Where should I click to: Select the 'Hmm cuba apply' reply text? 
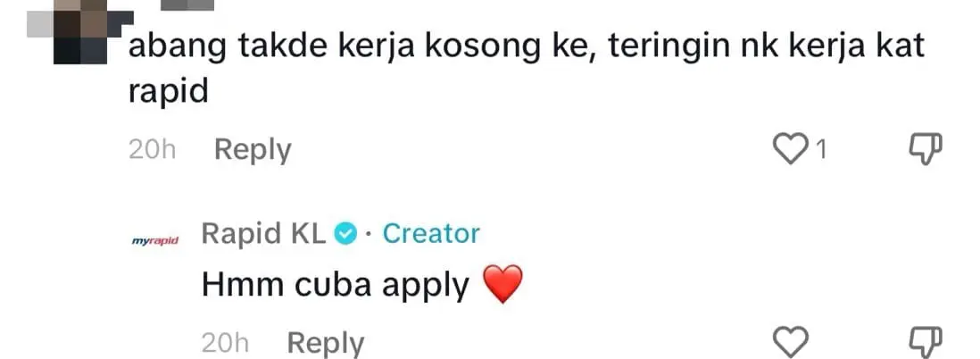336,286
